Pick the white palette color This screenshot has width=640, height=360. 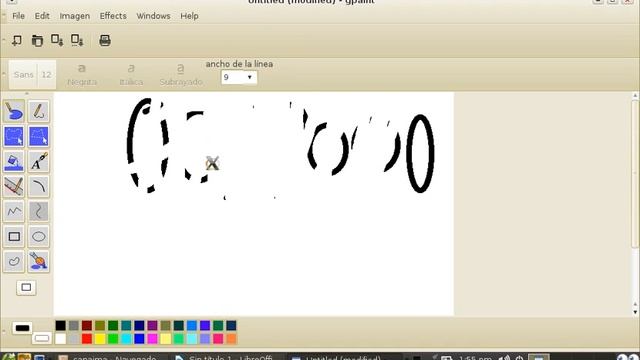tap(60, 338)
